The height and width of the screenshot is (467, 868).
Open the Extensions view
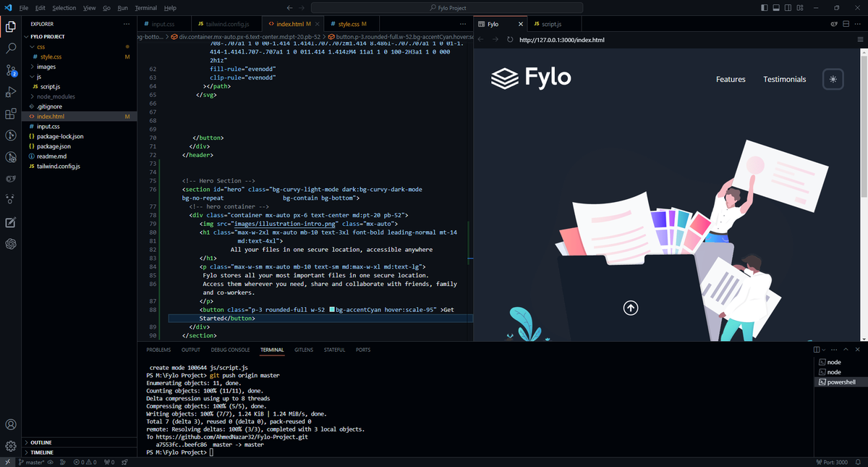tap(11, 114)
